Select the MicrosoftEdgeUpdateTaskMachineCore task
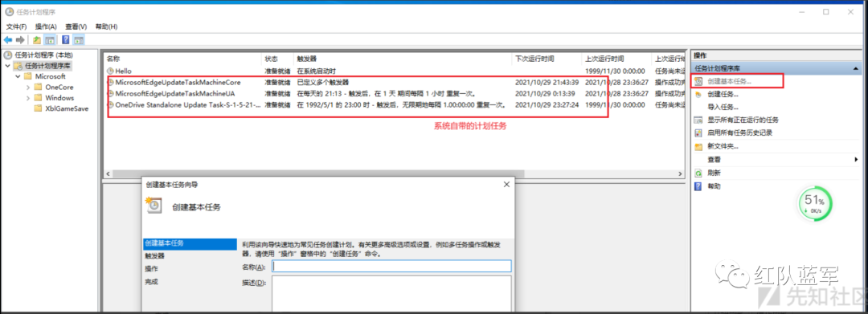This screenshot has width=868, height=314. (178, 83)
